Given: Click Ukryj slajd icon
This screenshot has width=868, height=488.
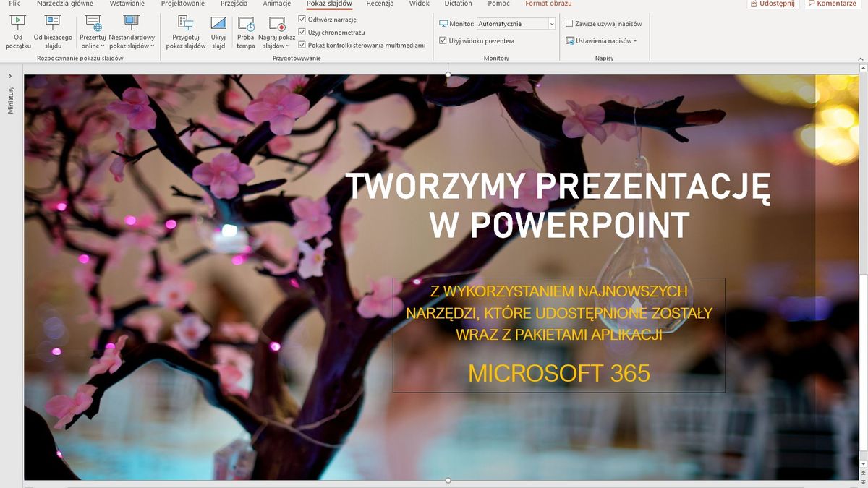Looking at the screenshot, I should click(x=218, y=23).
